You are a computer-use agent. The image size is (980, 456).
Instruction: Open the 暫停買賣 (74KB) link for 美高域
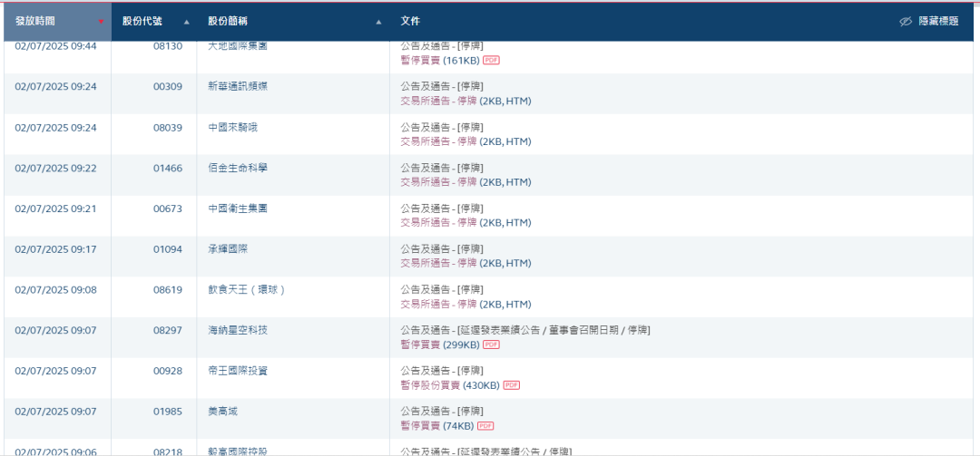(437, 425)
